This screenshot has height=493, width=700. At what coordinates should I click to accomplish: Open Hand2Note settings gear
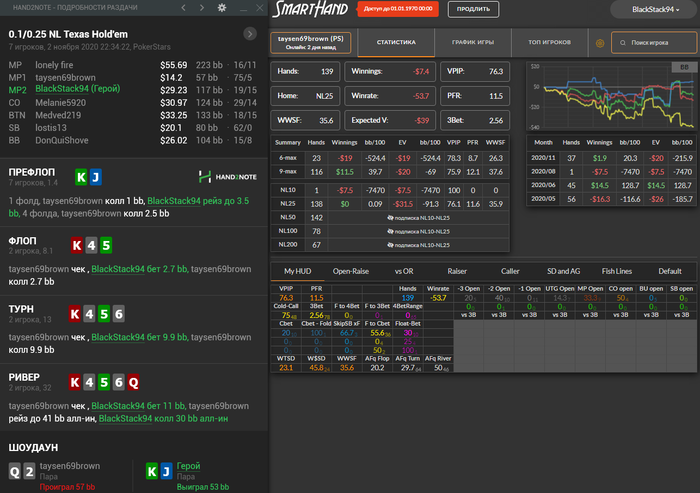click(222, 8)
